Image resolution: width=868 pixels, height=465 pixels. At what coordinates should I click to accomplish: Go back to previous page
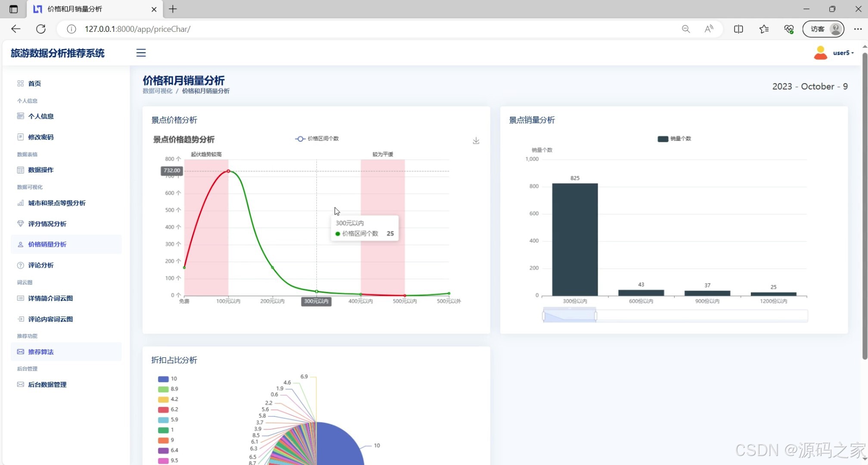pos(16,29)
